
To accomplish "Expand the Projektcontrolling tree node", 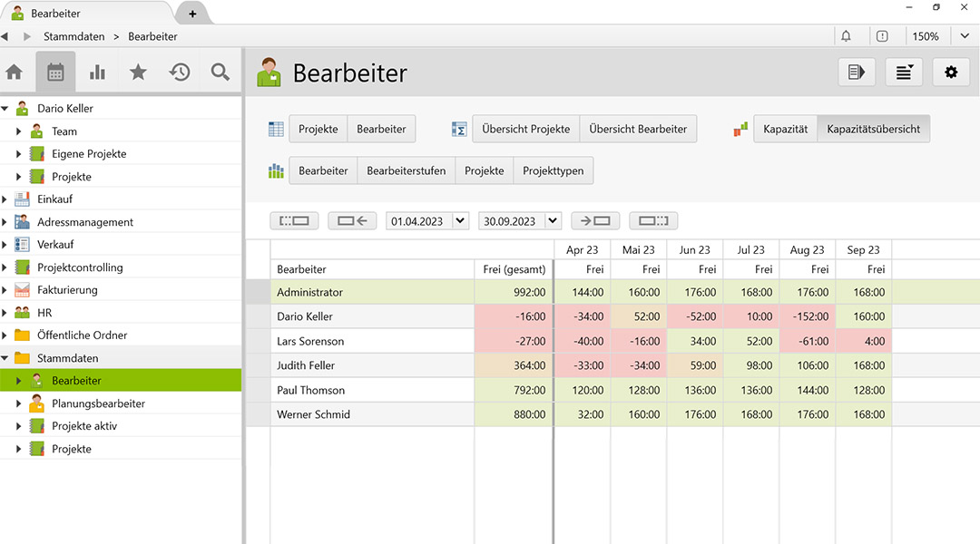I will [5, 267].
